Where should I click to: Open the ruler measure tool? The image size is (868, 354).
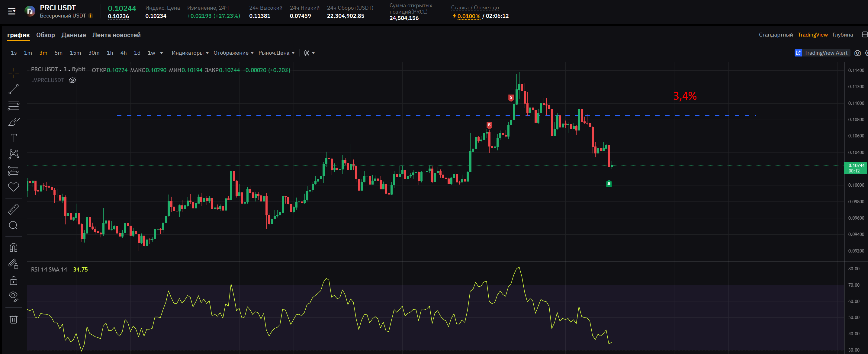pyautogui.click(x=14, y=209)
